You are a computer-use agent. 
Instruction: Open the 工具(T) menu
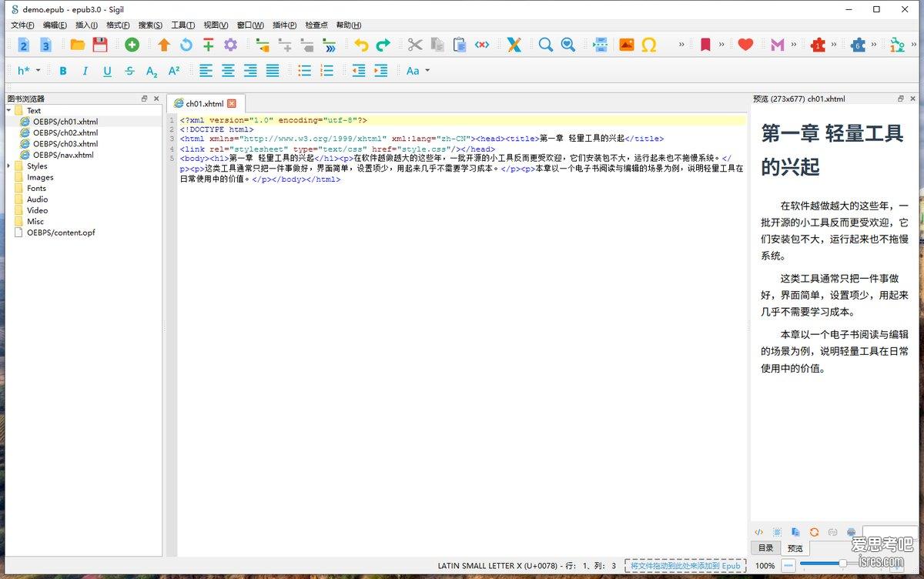coord(182,25)
